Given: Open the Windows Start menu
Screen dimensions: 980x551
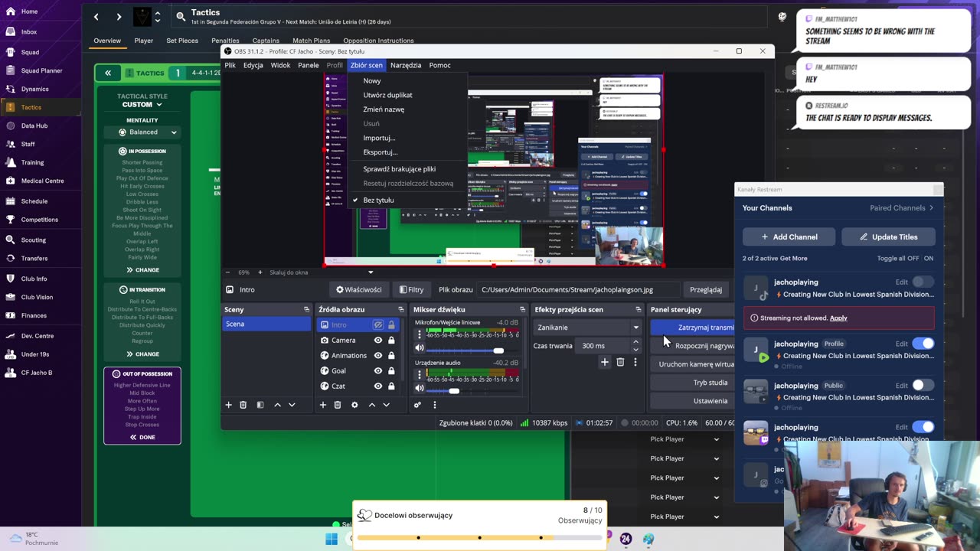Looking at the screenshot, I should point(332,539).
